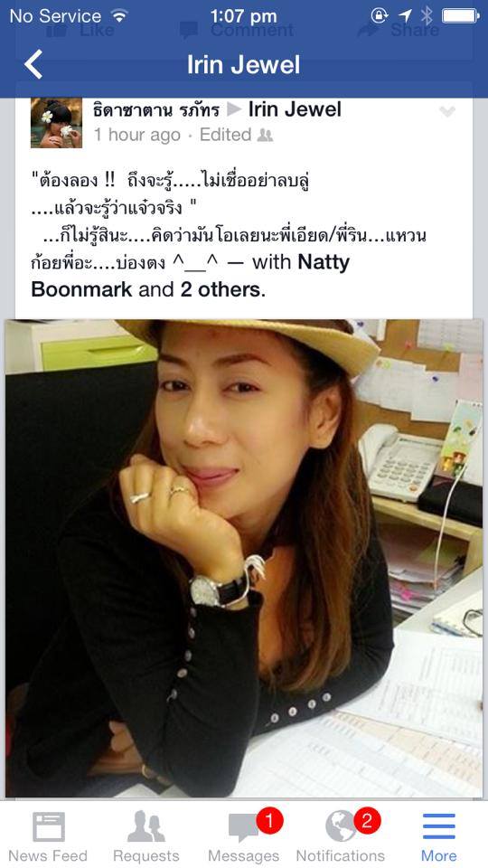Open Notifications globe icon
This screenshot has height=868, width=488.
(x=341, y=826)
